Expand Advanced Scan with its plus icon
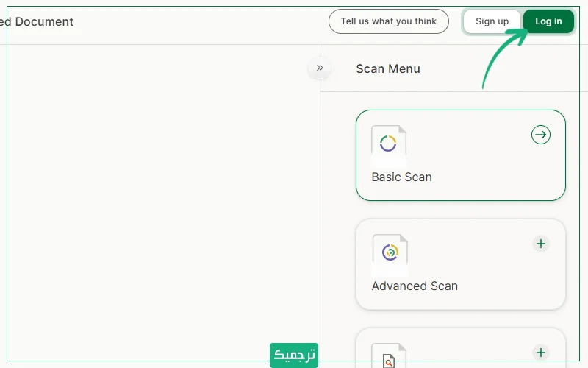The image size is (588, 368). pos(541,244)
